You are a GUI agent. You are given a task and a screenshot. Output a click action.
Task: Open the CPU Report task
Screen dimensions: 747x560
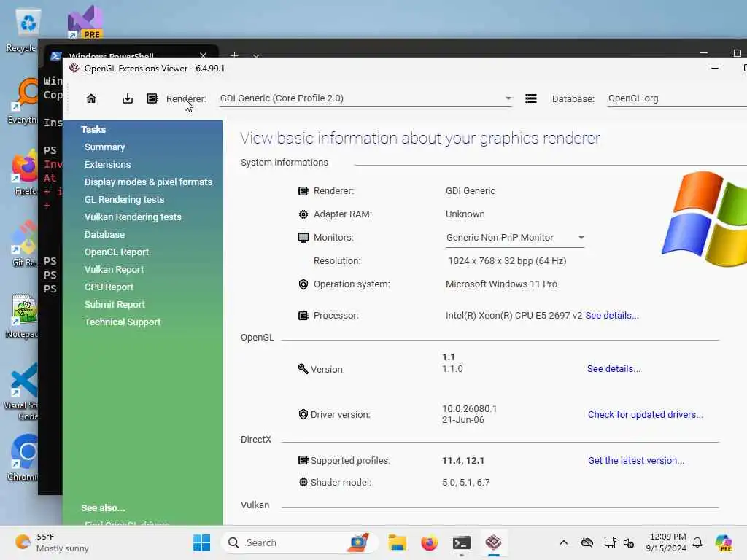tap(109, 287)
